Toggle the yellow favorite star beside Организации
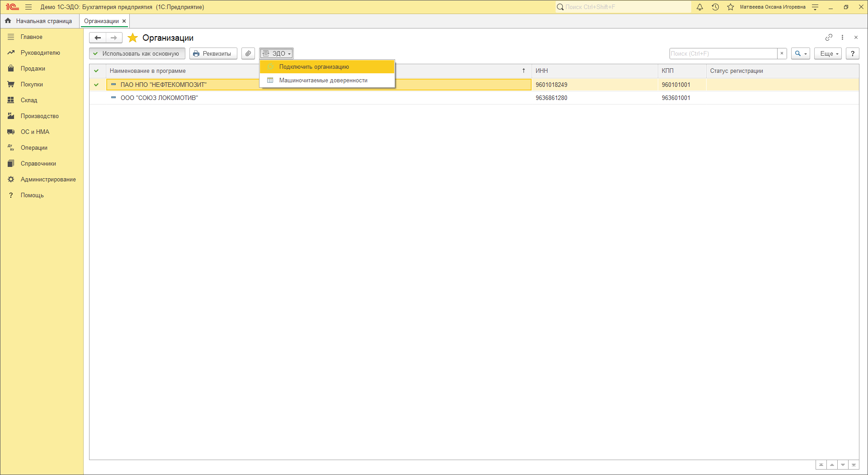The height and width of the screenshot is (475, 868). 132,38
